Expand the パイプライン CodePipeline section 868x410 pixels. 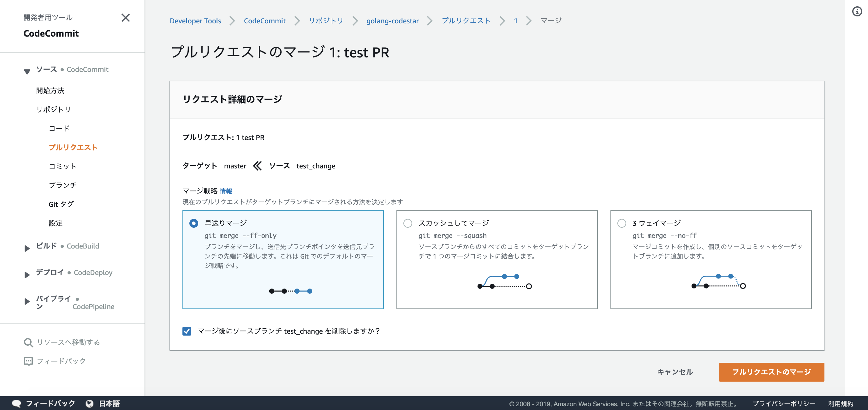pyautogui.click(x=27, y=301)
